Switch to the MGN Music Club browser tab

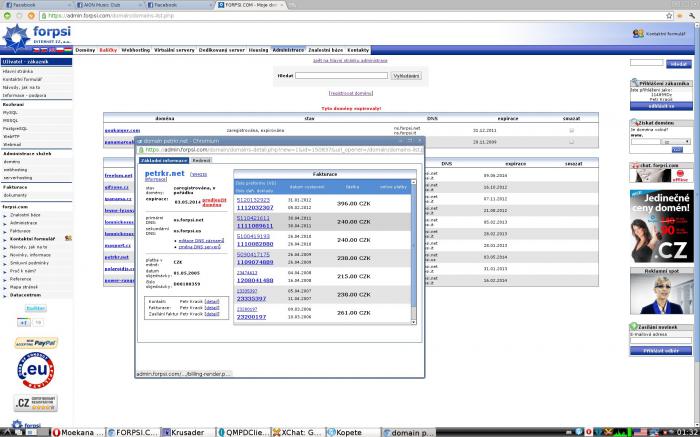pyautogui.click(x=107, y=5)
